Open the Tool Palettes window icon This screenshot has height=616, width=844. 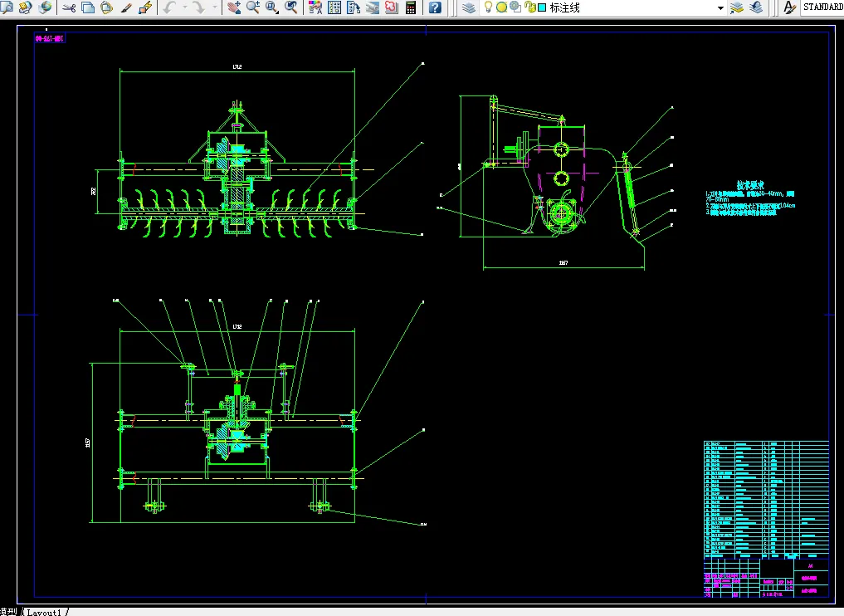(354, 7)
